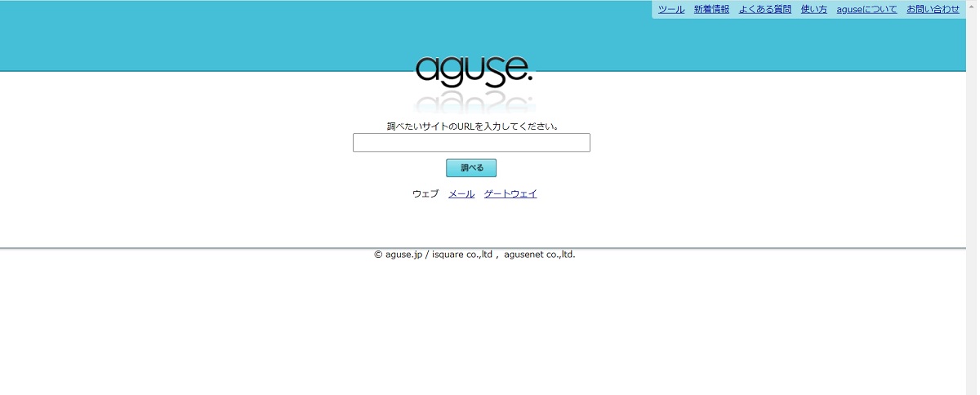Click the 調べたいサイトのURLを入力してください prompt text
The width and height of the screenshot is (980, 395).
[x=473, y=126]
